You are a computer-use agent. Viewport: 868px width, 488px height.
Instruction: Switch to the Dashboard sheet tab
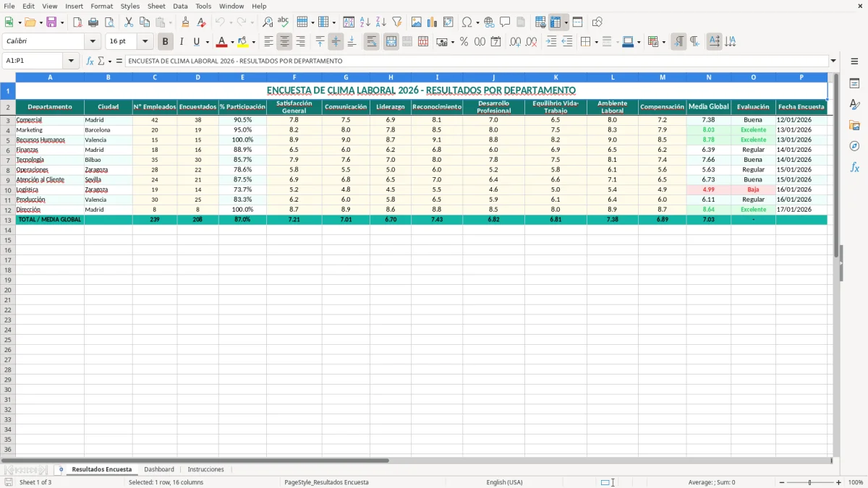159,469
